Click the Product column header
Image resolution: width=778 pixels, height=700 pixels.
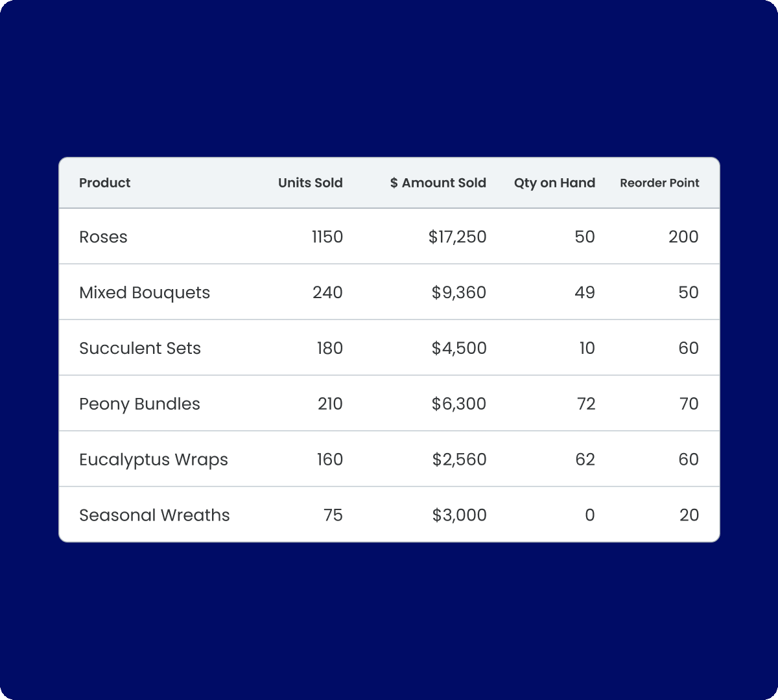click(104, 183)
